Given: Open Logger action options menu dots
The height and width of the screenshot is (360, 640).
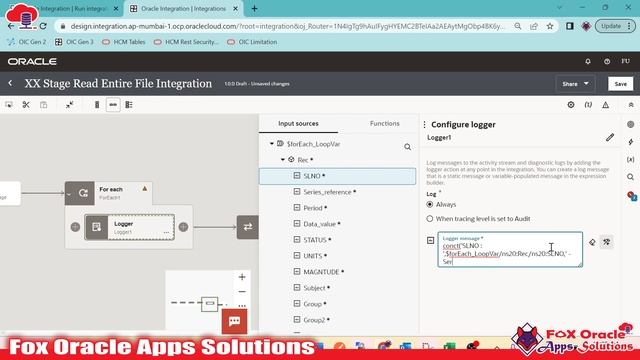Looking at the screenshot, I should click(166, 232).
